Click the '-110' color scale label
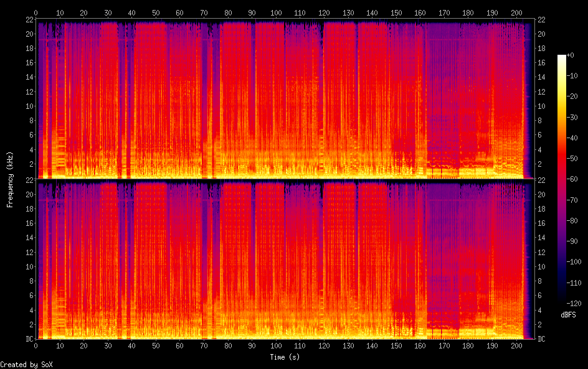 574,283
